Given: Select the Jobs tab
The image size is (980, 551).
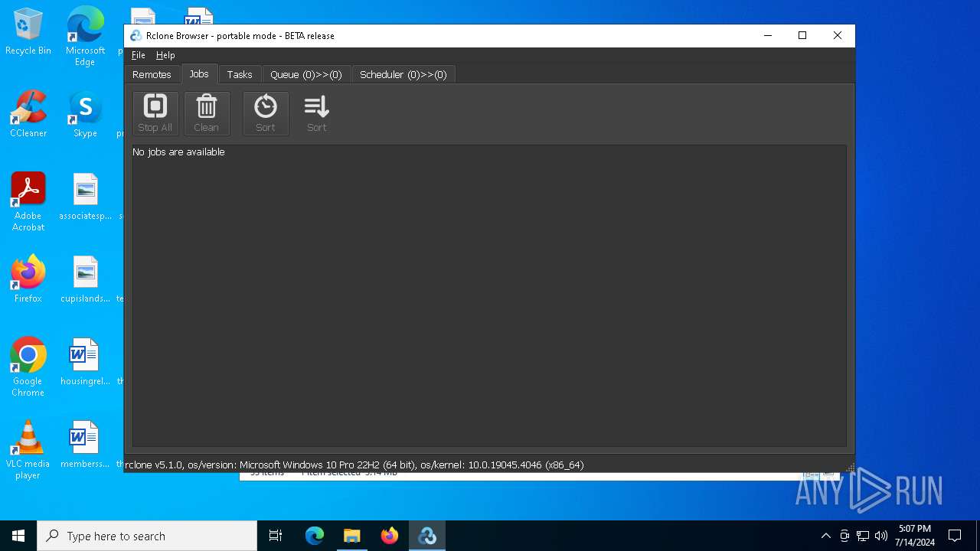Looking at the screenshot, I should [x=199, y=73].
